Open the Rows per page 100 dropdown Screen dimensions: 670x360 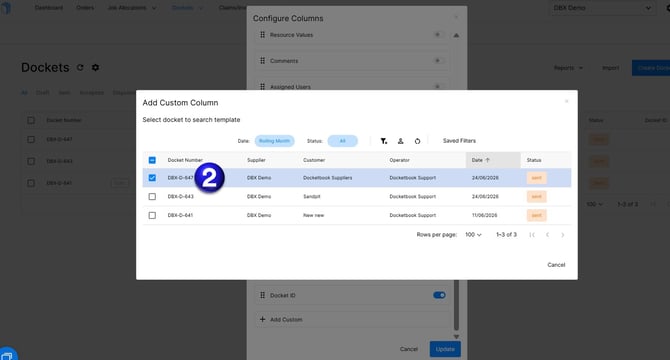(x=473, y=235)
